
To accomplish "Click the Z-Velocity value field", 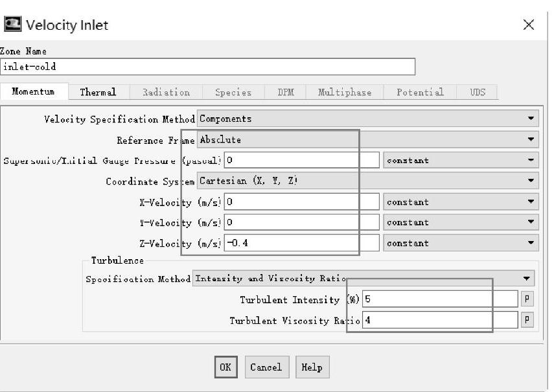I will tap(301, 244).
